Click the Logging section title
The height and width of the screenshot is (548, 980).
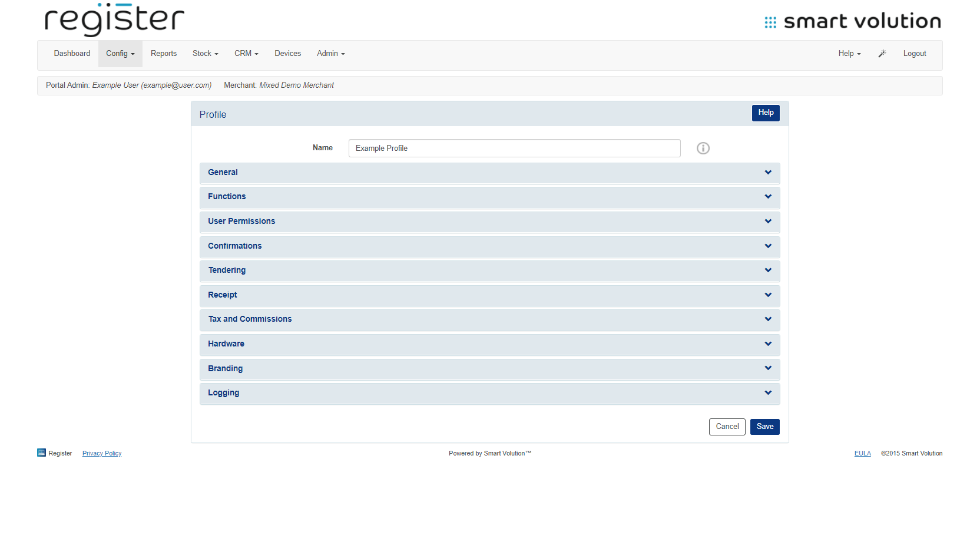(223, 393)
